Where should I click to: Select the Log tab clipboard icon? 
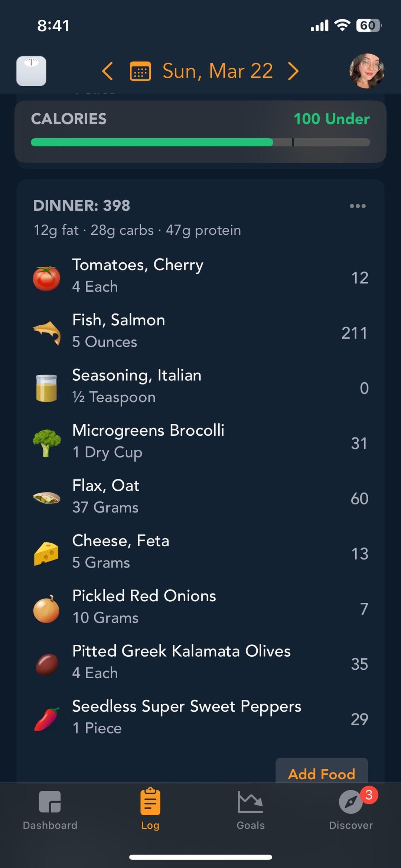pyautogui.click(x=150, y=802)
